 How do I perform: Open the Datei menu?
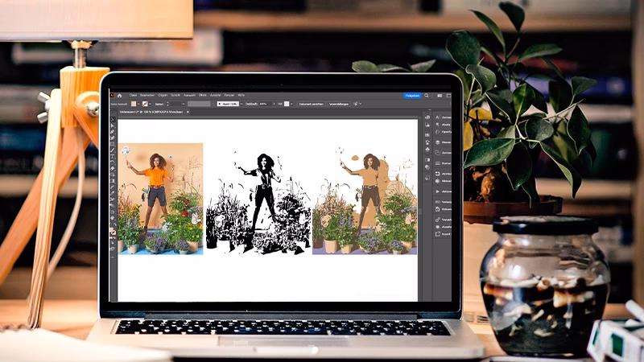click(134, 95)
